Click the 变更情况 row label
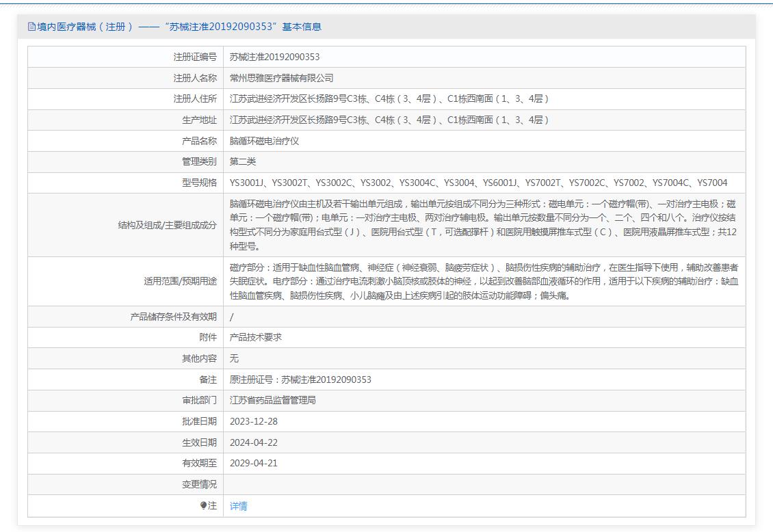This screenshot has width=773, height=532. pyautogui.click(x=198, y=484)
